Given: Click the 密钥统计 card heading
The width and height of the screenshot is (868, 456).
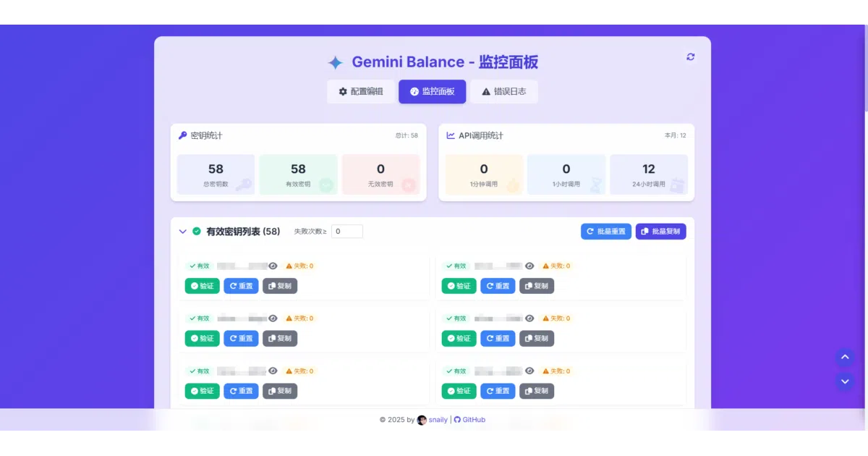Looking at the screenshot, I should coord(200,135).
